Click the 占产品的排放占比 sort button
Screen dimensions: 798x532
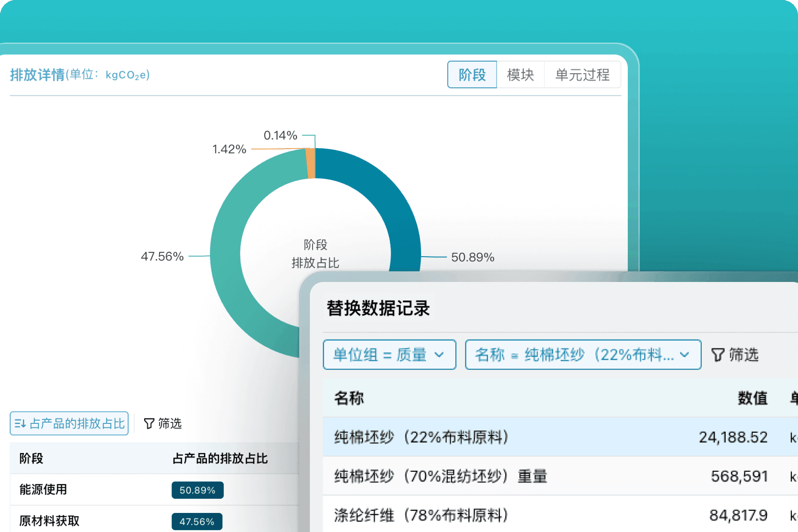[x=69, y=423]
